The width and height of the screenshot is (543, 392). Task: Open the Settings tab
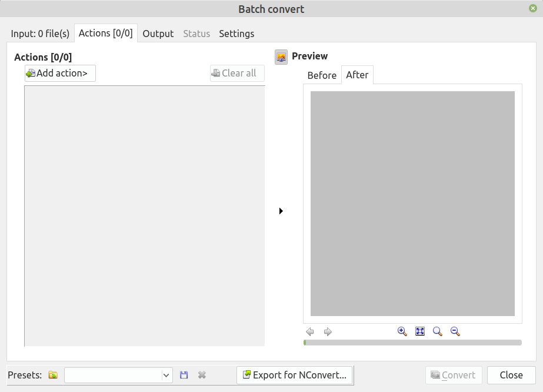pyautogui.click(x=236, y=34)
